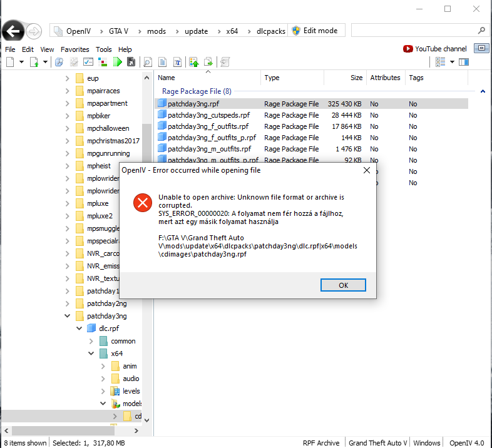Collapse the x64 node under dlc.rpf

91,354
